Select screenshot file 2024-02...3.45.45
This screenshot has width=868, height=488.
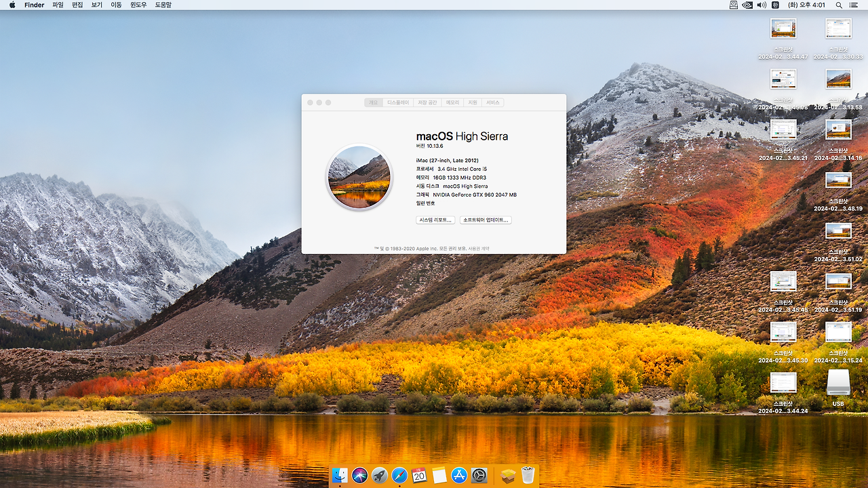coord(783,292)
